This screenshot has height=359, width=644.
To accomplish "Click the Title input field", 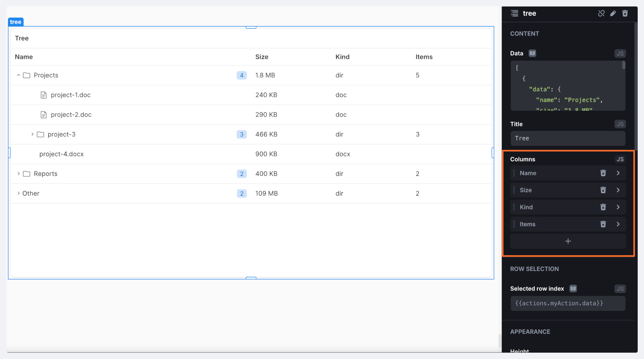I will (568, 138).
